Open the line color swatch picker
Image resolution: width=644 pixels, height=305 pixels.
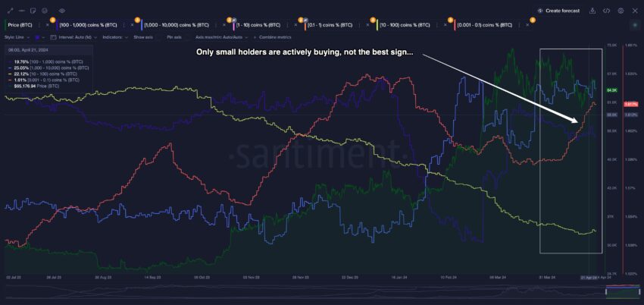[x=39, y=36]
